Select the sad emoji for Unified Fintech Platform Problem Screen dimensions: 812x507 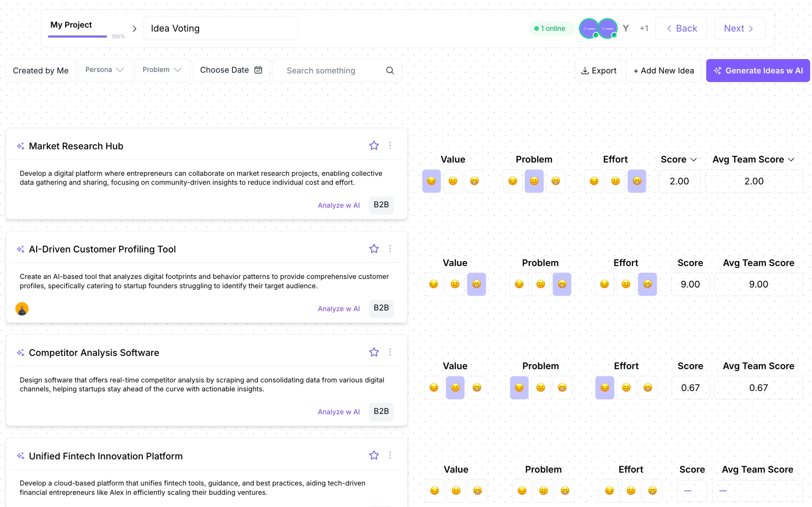[x=522, y=491]
